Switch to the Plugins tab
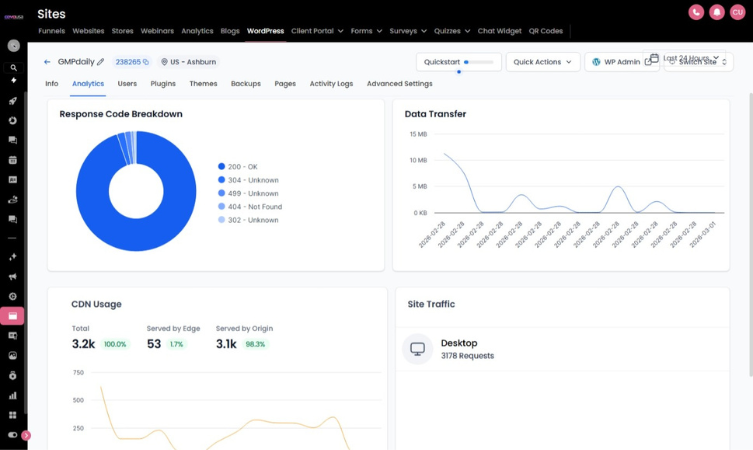The image size is (753, 450). coord(163,84)
